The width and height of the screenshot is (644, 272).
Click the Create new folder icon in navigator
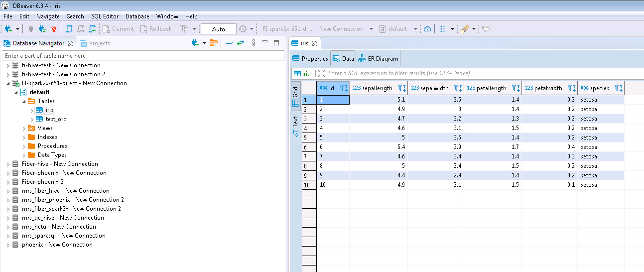click(213, 43)
